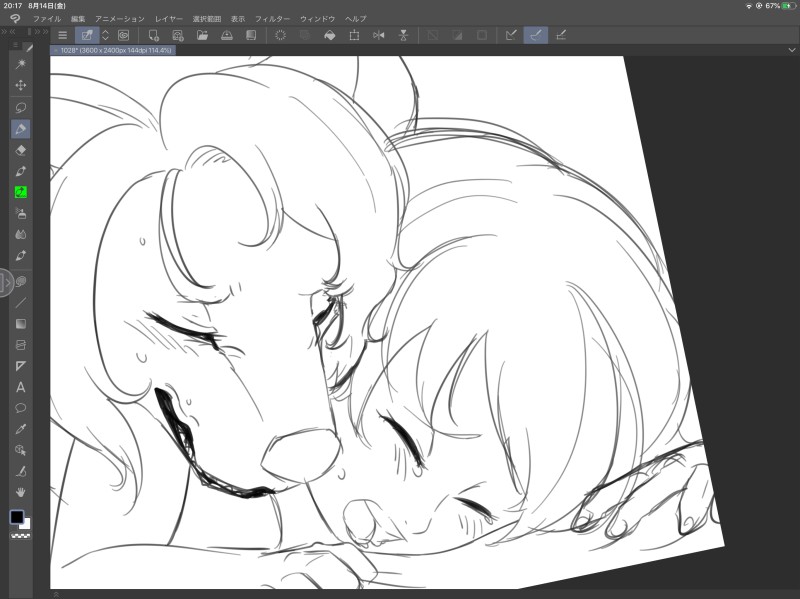Open the hamburger command bar menu
800x599 pixels.
point(62,35)
